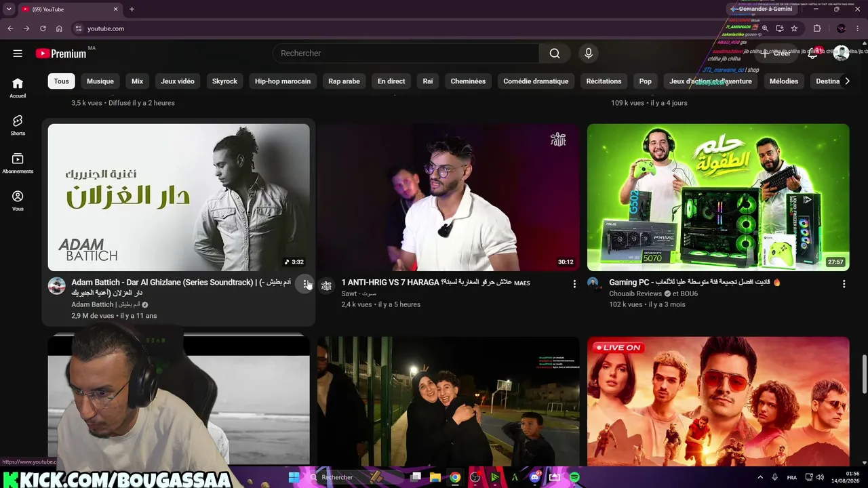Play the 30:12 ANTI-HRIG video thumbnail
This screenshot has width=868, height=488.
click(x=448, y=197)
